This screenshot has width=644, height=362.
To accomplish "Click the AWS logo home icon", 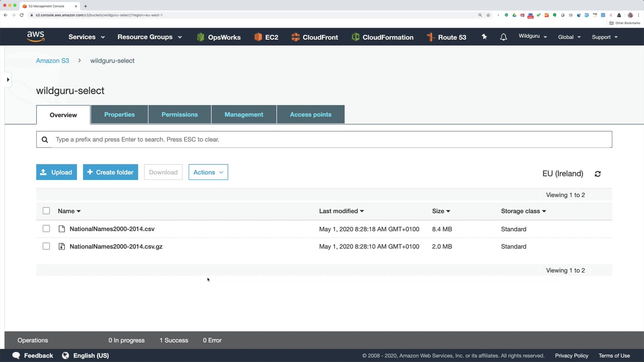I will coord(36,37).
